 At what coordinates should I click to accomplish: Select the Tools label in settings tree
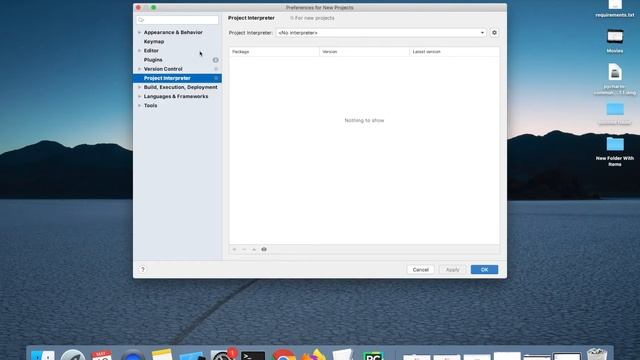coord(150,105)
